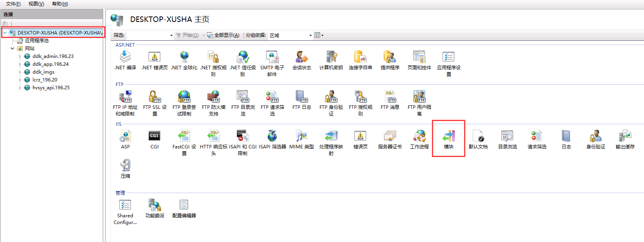Open 服务器证书 feature

click(x=390, y=140)
